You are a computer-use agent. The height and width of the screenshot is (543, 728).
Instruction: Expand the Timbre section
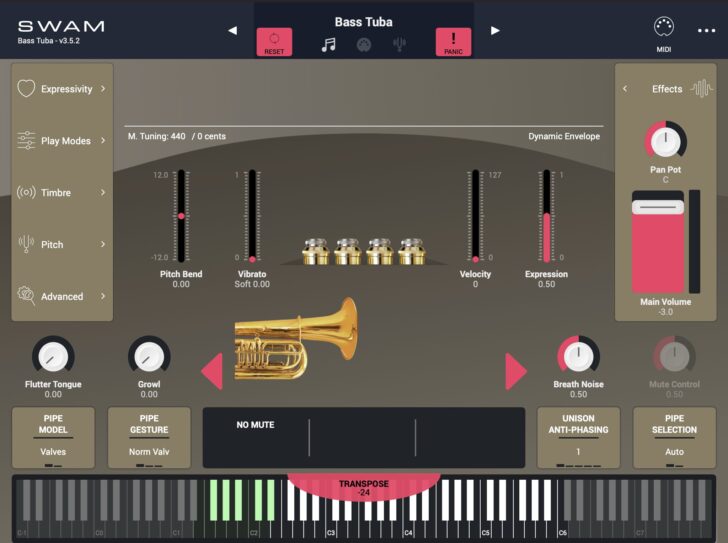(62, 193)
